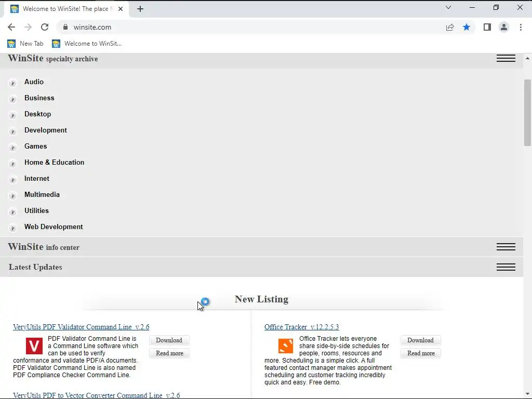Screen dimensions: 532x399
Task: Click the orange Office Tracker icon
Action: click(x=286, y=345)
